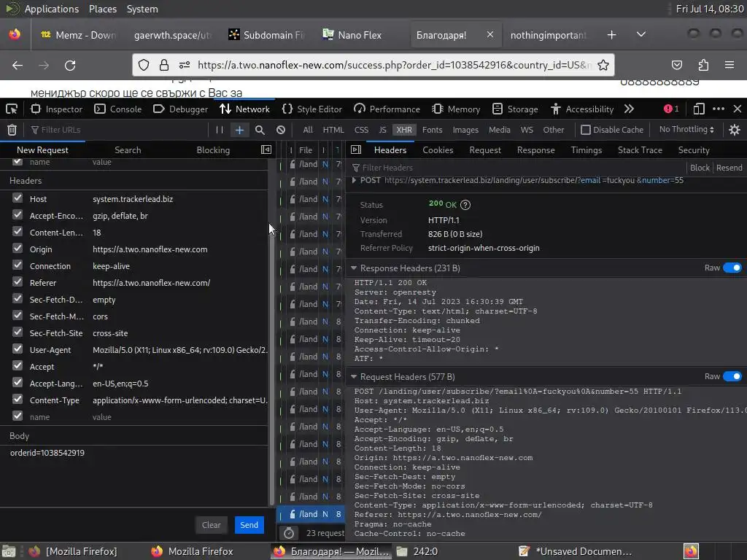Open the Debugger panel

(x=180, y=109)
